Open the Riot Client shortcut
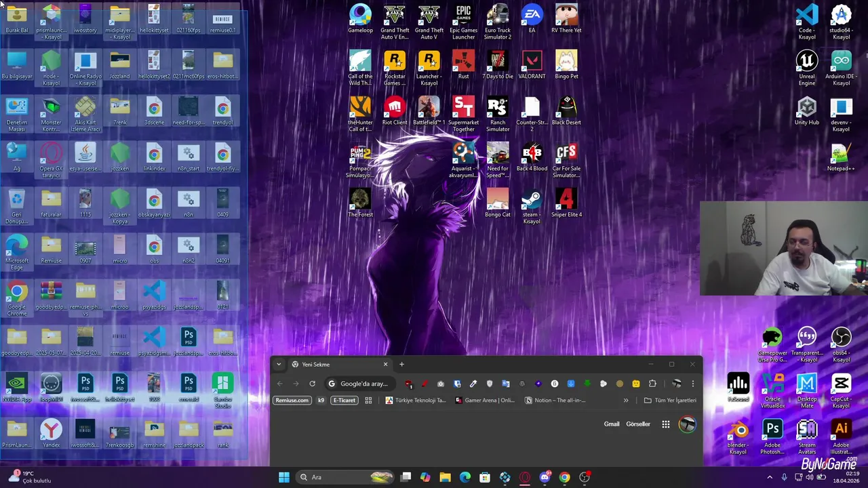Image resolution: width=868 pixels, height=488 pixels. (x=395, y=111)
